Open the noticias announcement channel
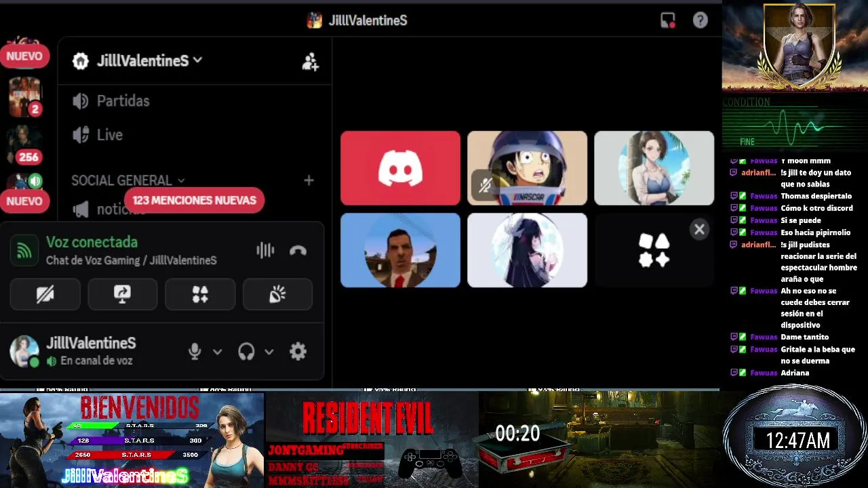Image resolution: width=868 pixels, height=488 pixels. tap(108, 209)
